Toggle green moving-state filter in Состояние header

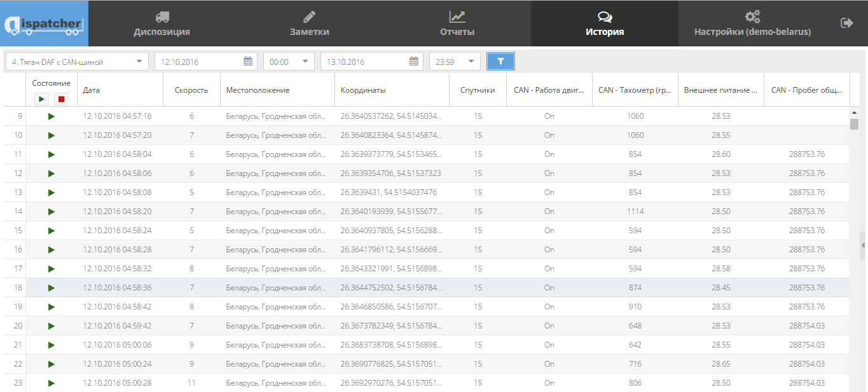(x=42, y=98)
